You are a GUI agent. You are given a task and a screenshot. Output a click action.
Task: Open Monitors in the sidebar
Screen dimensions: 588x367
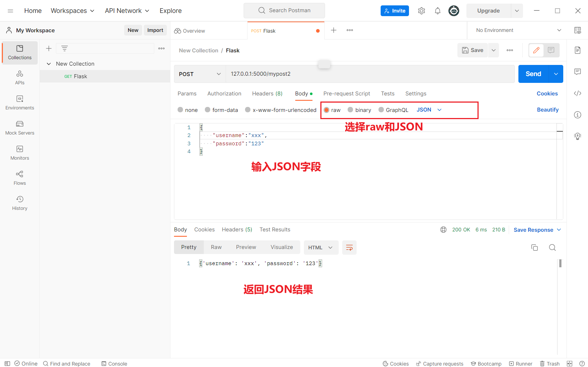pos(20,153)
